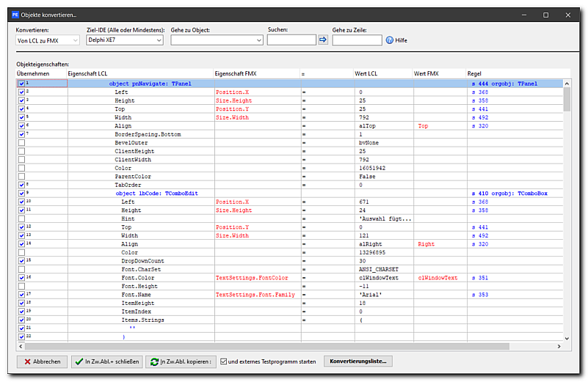
Task: Click 'In Zw.Abl. kopieren' button
Action: [x=181, y=361]
